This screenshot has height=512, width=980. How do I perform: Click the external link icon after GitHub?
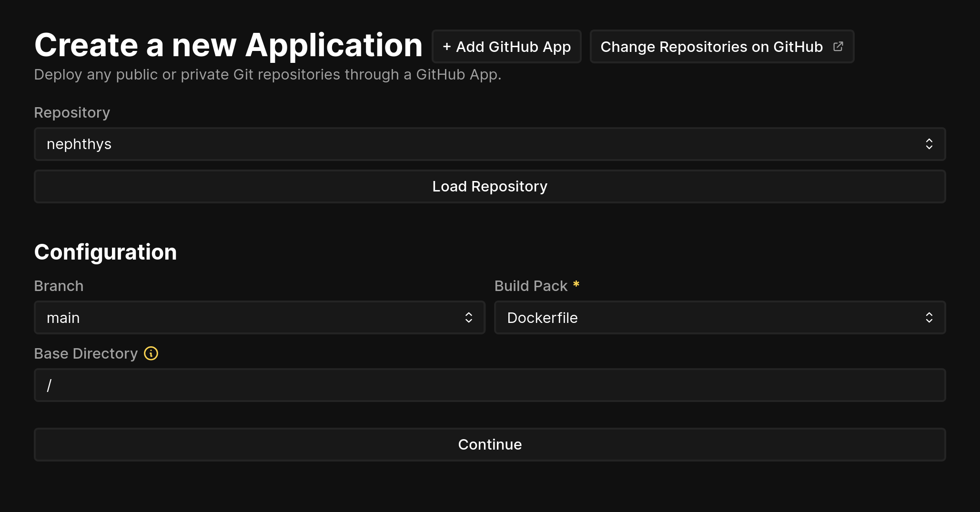tap(838, 47)
